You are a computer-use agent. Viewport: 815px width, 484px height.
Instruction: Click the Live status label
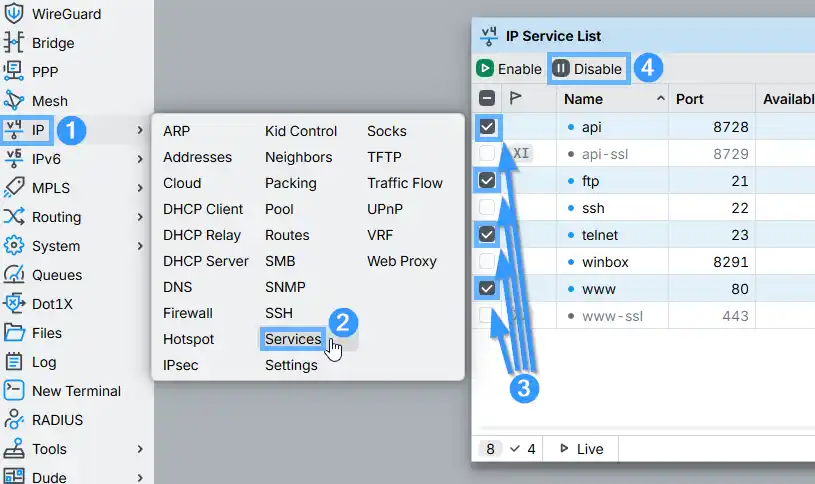[590, 449]
